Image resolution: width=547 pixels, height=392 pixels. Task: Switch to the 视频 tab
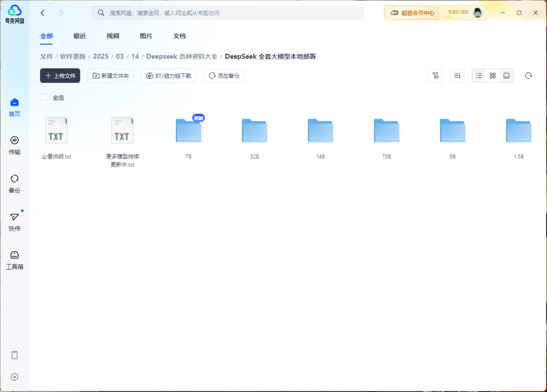112,36
